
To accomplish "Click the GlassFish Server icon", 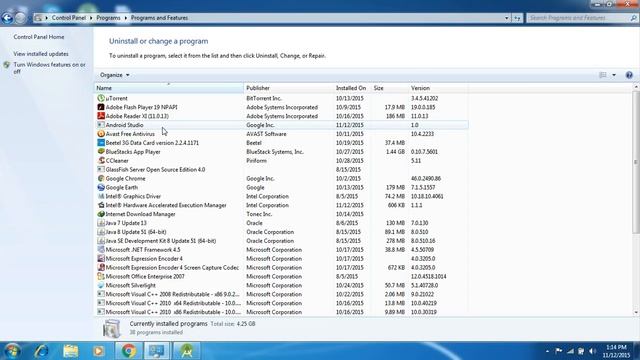I will click(101, 170).
